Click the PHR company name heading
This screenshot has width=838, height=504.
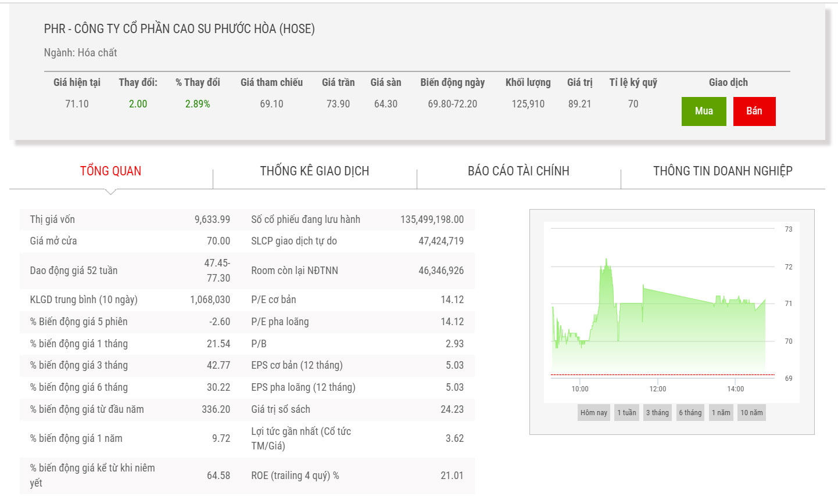[x=179, y=29]
